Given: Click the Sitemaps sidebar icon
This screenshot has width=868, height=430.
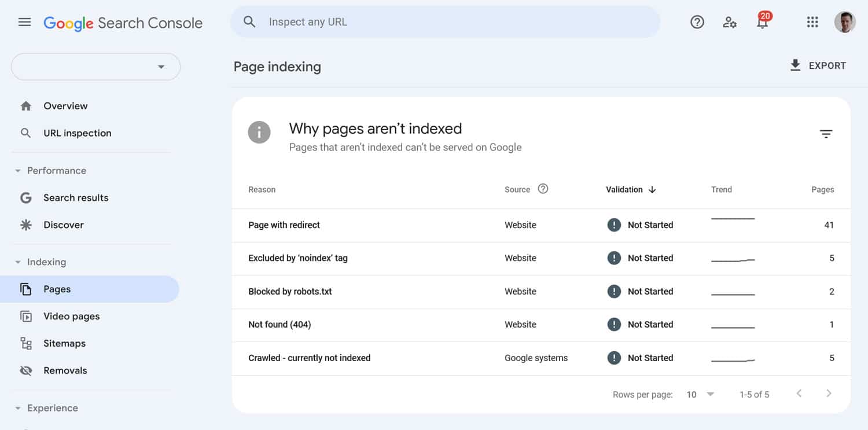Looking at the screenshot, I should point(26,343).
